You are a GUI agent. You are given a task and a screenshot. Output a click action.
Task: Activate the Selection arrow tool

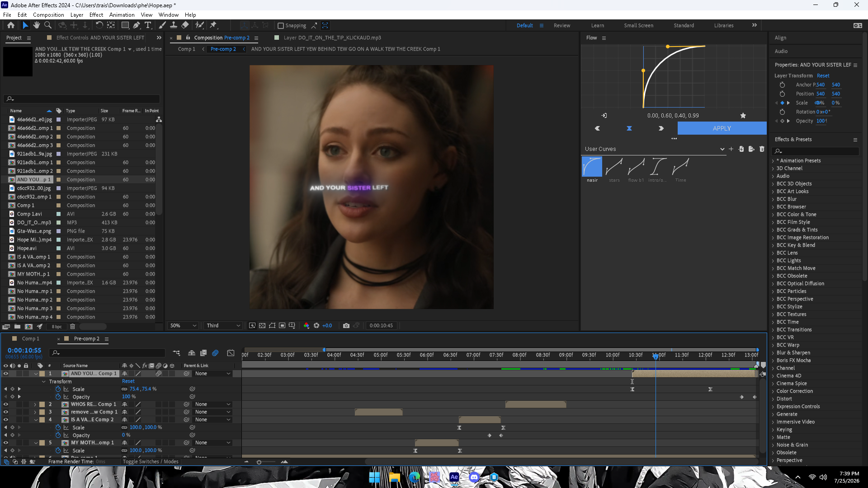pyautogui.click(x=25, y=25)
